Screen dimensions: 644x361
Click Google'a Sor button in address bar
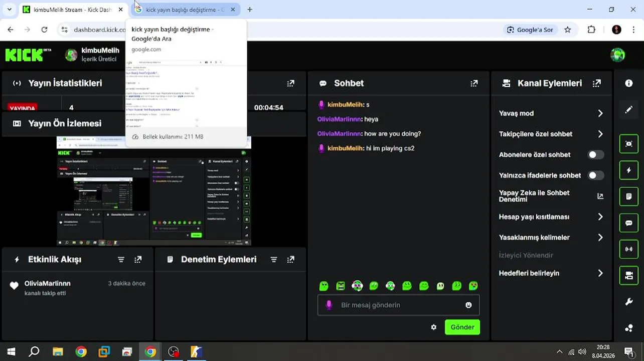530,30
